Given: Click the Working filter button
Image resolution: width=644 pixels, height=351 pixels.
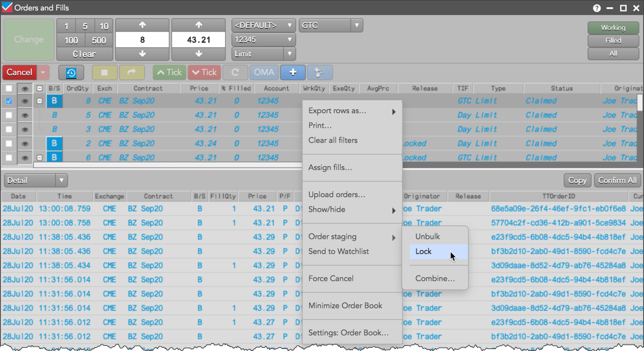Looking at the screenshot, I should click(x=613, y=28).
